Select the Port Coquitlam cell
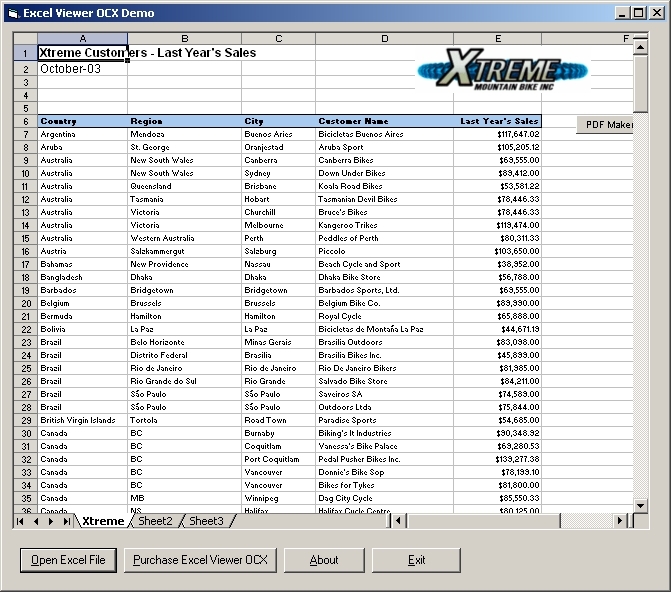Screen dimensions: 671x592 click(279, 459)
